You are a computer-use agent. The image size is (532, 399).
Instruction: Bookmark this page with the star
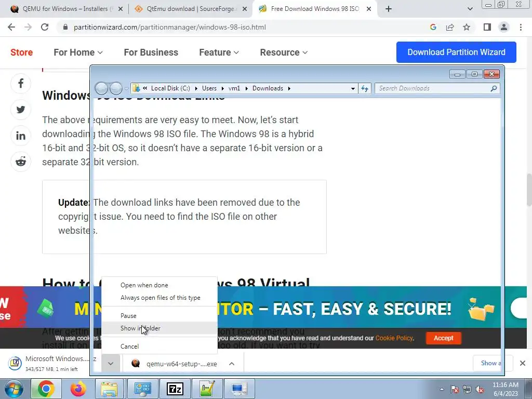(x=467, y=27)
